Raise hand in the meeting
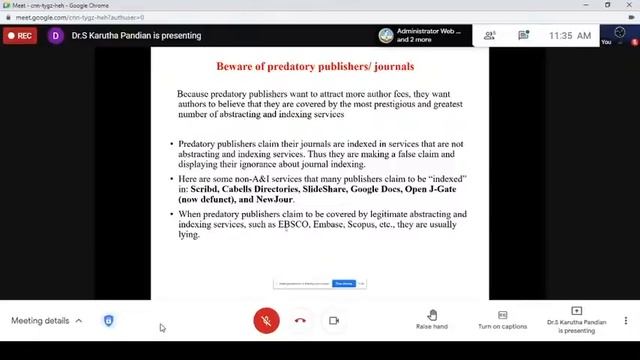 (432, 320)
